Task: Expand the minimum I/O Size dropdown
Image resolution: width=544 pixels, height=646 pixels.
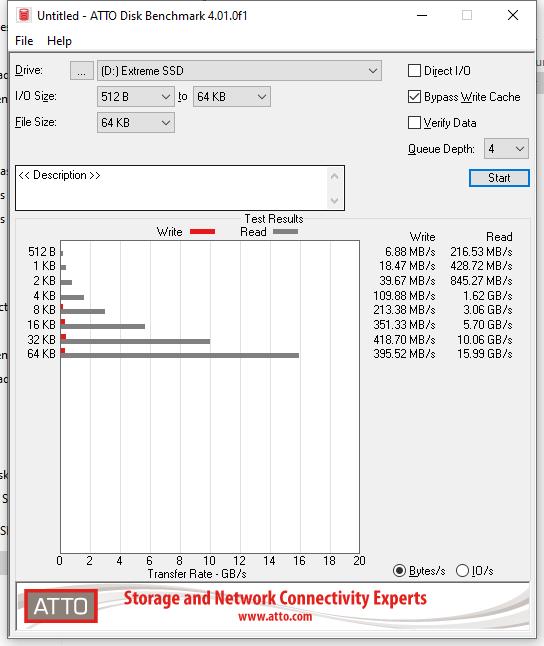Action: tap(136, 96)
